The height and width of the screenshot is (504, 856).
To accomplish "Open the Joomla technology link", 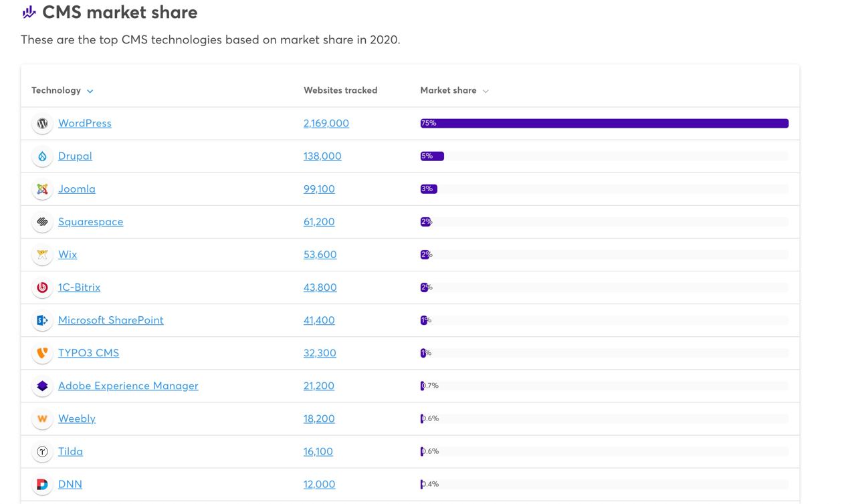I will 77,188.
